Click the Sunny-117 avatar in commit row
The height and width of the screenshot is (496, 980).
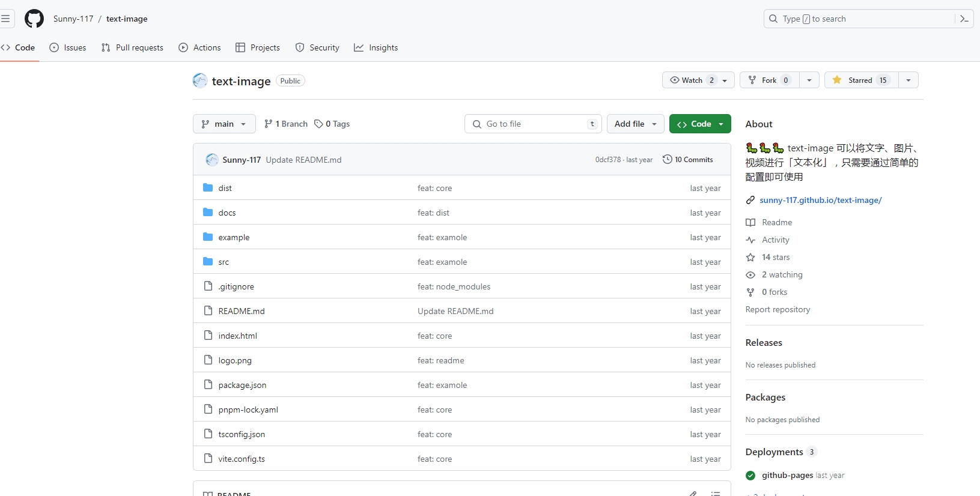click(212, 160)
